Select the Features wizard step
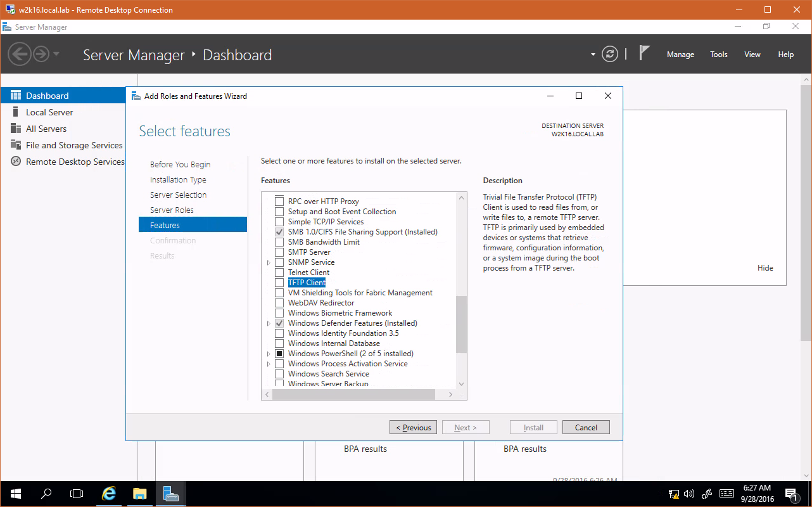 point(193,225)
